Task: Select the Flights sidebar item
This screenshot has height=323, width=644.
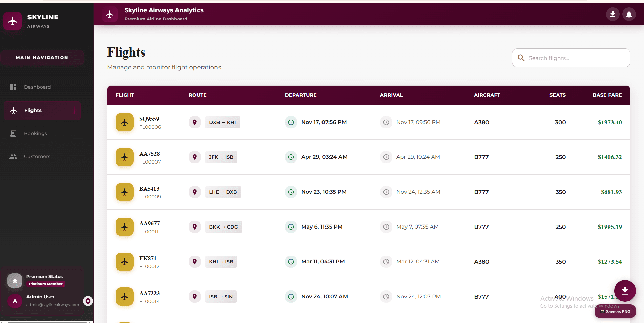Action: click(x=33, y=110)
